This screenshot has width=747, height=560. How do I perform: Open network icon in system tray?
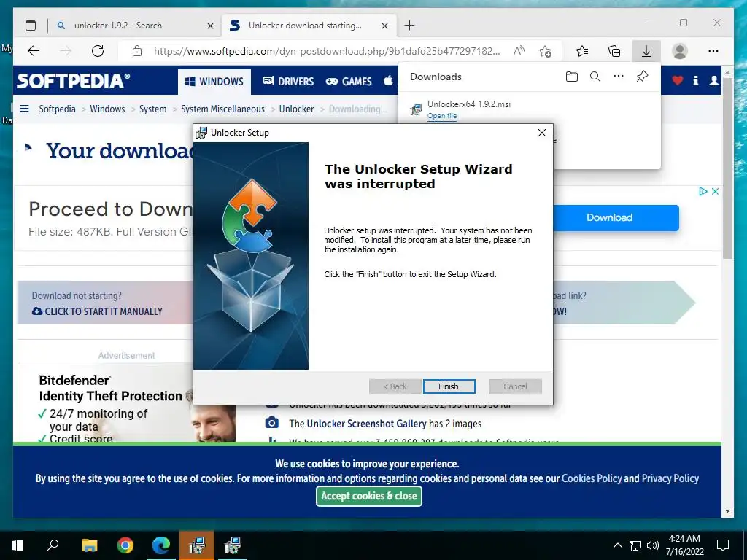(x=635, y=545)
